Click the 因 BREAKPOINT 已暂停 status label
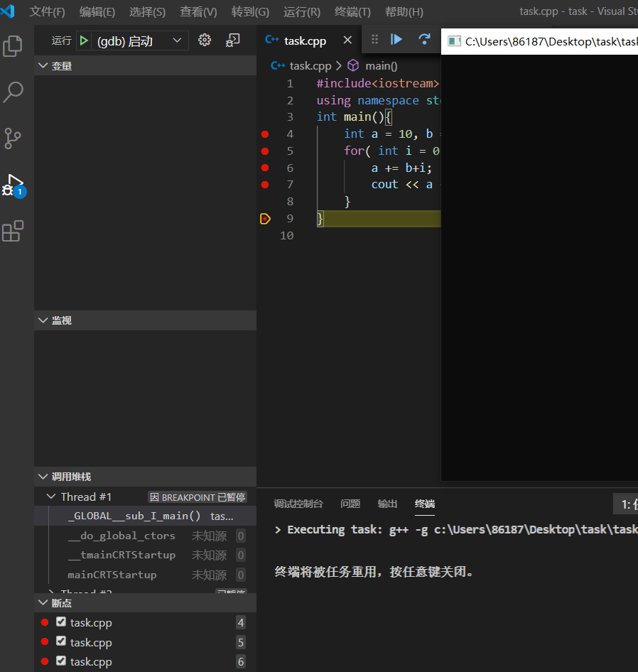The height and width of the screenshot is (672, 638). [x=198, y=497]
